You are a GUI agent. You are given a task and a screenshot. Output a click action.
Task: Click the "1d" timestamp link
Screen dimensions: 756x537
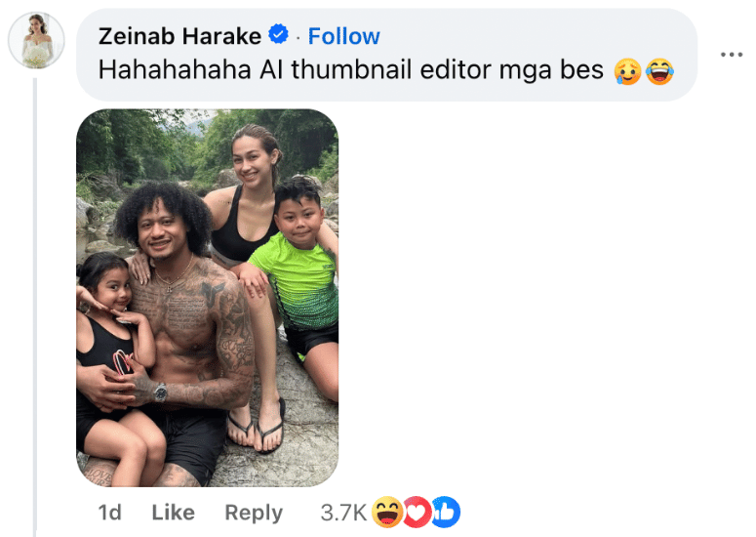tap(109, 513)
